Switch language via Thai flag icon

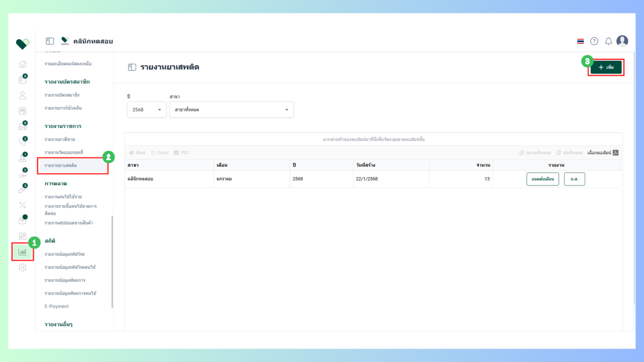tap(581, 41)
